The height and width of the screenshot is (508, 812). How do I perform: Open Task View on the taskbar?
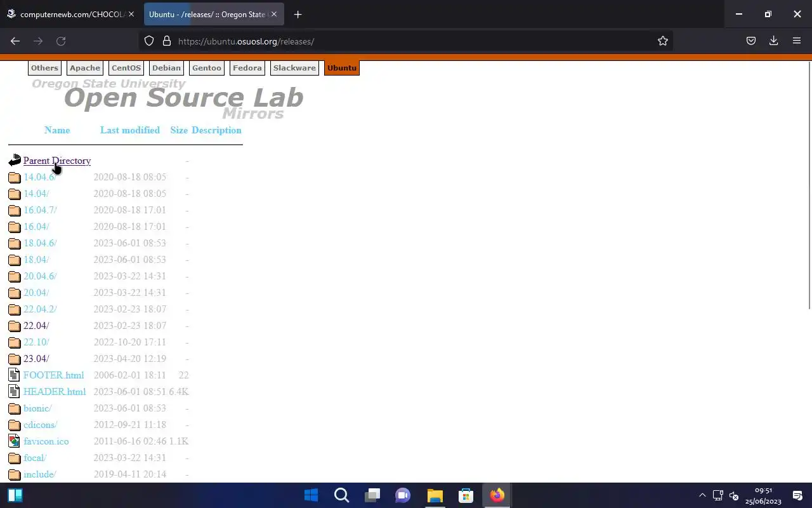pos(372,495)
